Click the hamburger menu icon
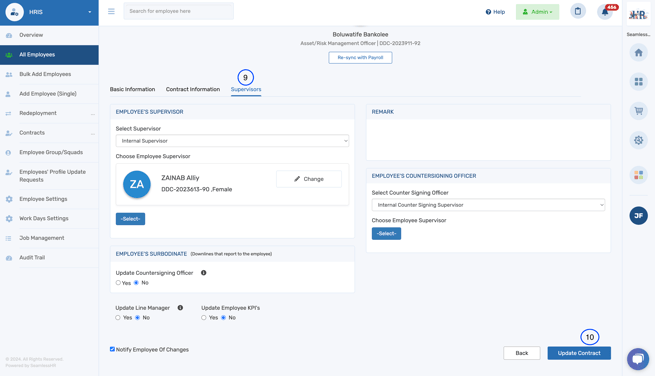 coord(111,11)
